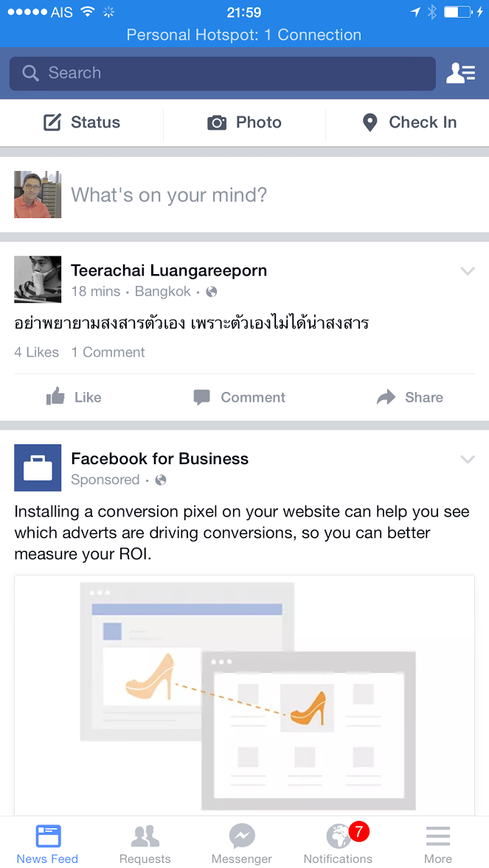The height and width of the screenshot is (868, 489).
Task: Switch to the Notifications tab
Action: coord(339,843)
